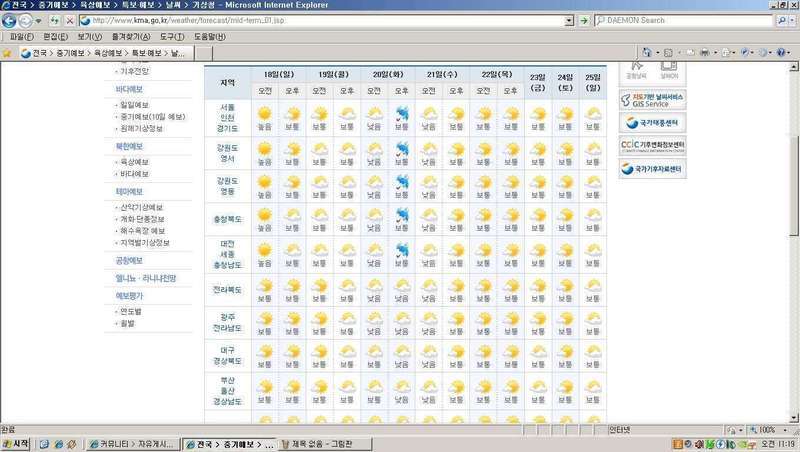Click the 전라북도 region row label
This screenshot has height=452, width=800.
pyautogui.click(x=228, y=290)
